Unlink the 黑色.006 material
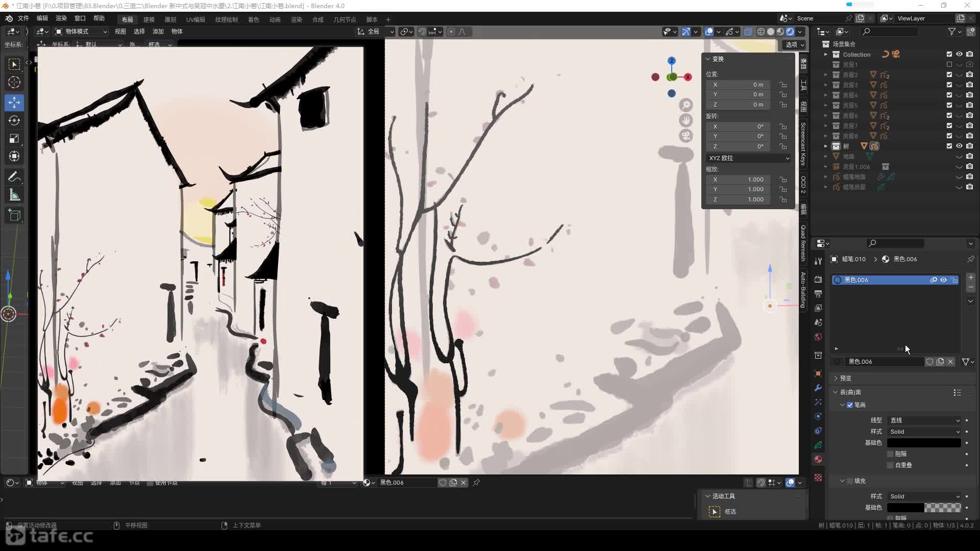 click(x=950, y=362)
